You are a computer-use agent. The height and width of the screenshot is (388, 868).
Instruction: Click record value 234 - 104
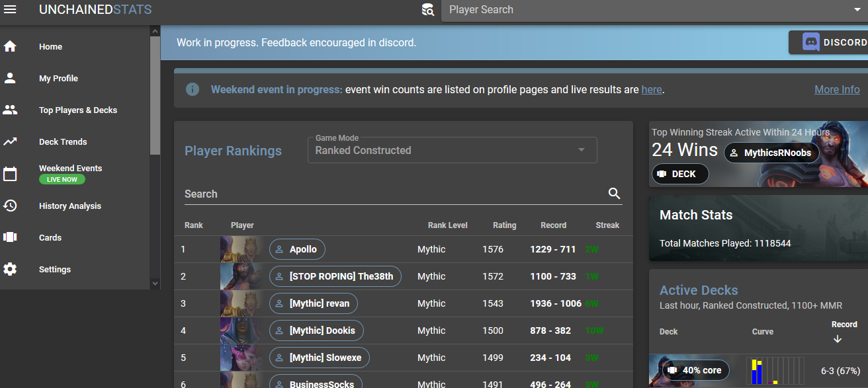click(x=550, y=358)
